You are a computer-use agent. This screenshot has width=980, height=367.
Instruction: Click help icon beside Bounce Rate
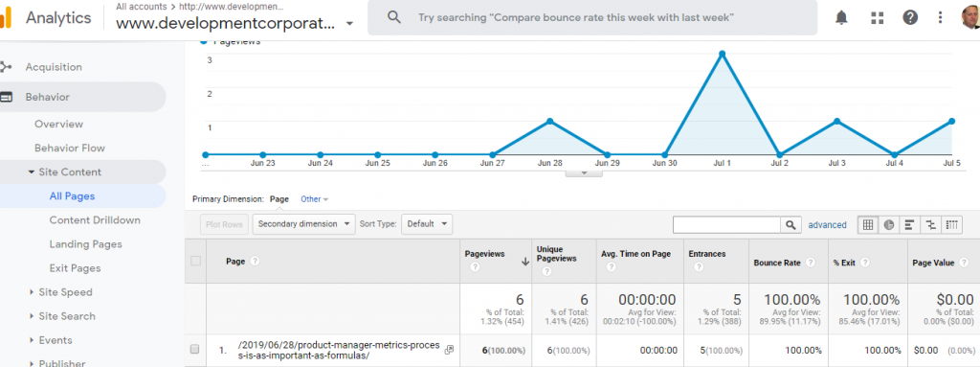coord(810,264)
